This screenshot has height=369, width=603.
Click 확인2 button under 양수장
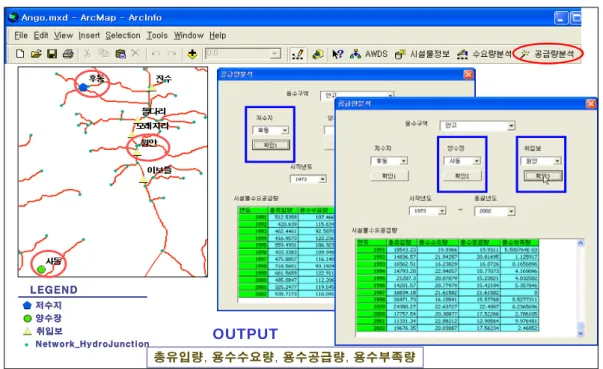[462, 176]
